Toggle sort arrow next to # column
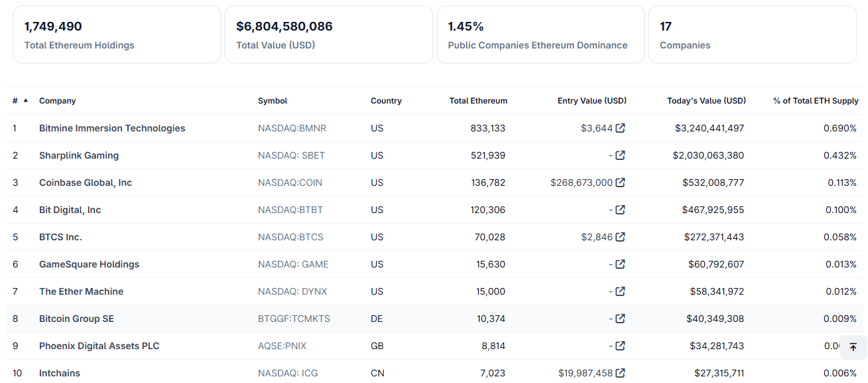The width and height of the screenshot is (868, 383). coord(26,100)
